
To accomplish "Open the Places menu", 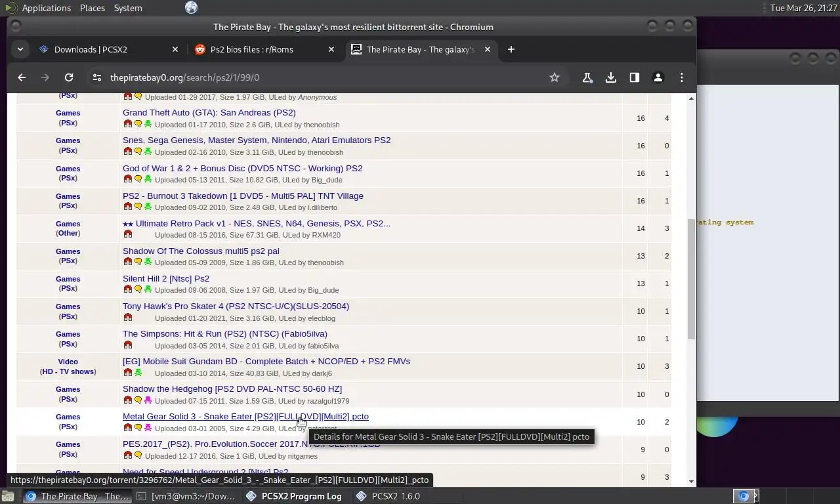I will (x=93, y=8).
